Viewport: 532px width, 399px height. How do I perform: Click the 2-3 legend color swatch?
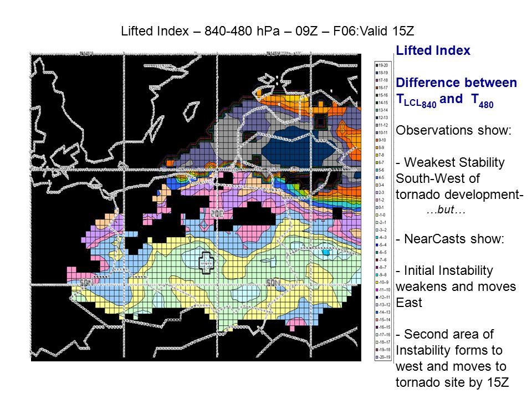[377, 192]
